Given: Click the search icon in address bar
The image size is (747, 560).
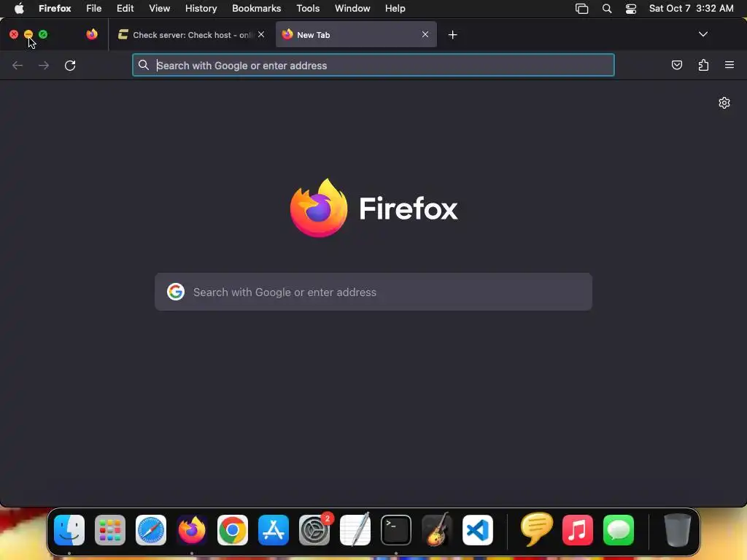Looking at the screenshot, I should click(x=144, y=65).
